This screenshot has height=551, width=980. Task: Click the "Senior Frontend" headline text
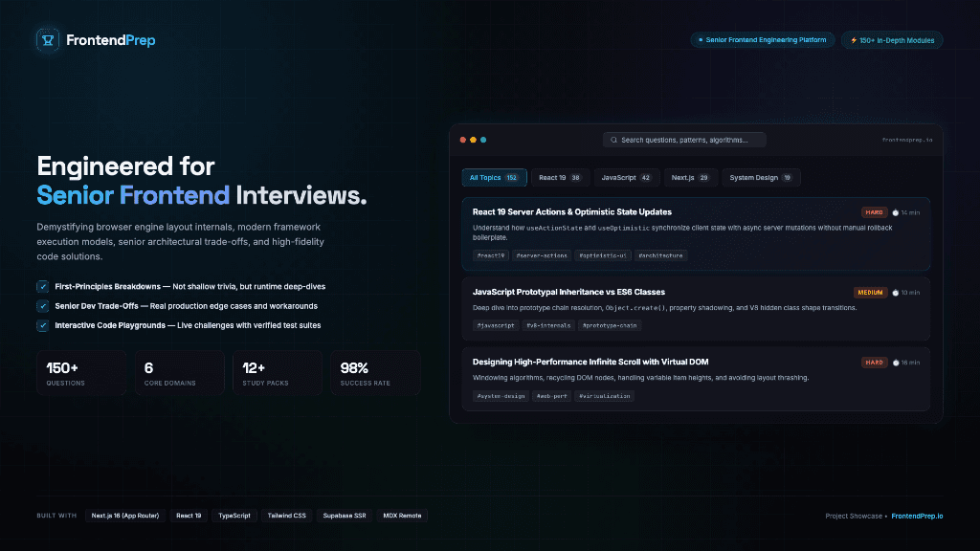133,195
